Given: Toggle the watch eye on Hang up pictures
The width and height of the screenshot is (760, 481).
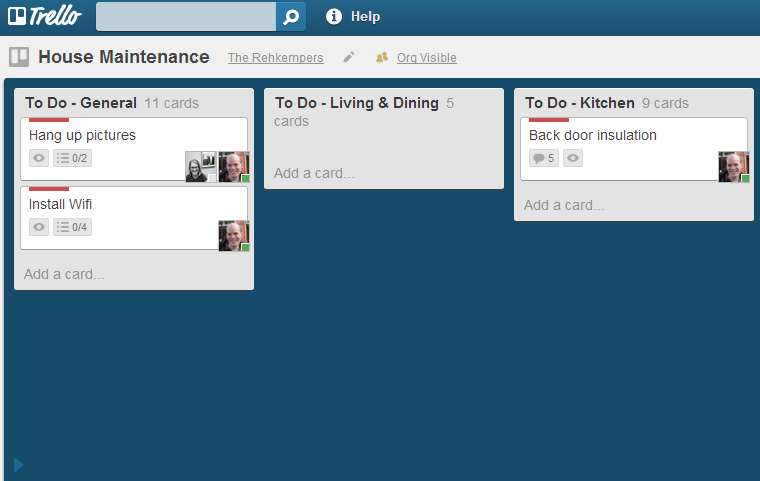Looking at the screenshot, I should pyautogui.click(x=39, y=158).
